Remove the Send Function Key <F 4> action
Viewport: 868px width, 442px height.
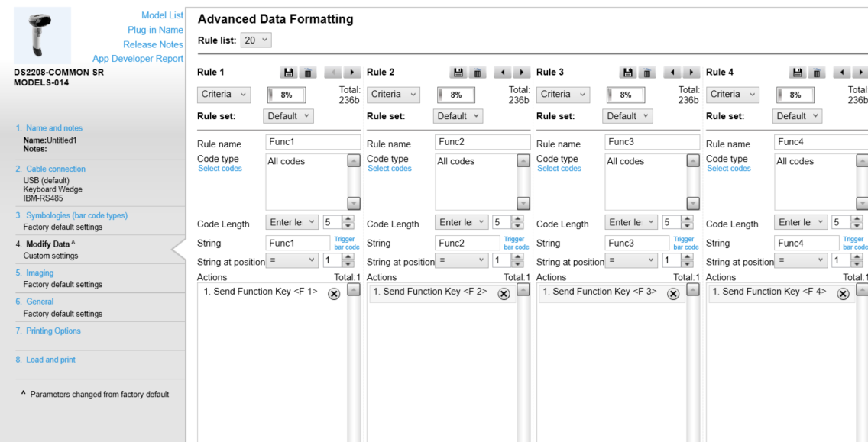coord(843,293)
